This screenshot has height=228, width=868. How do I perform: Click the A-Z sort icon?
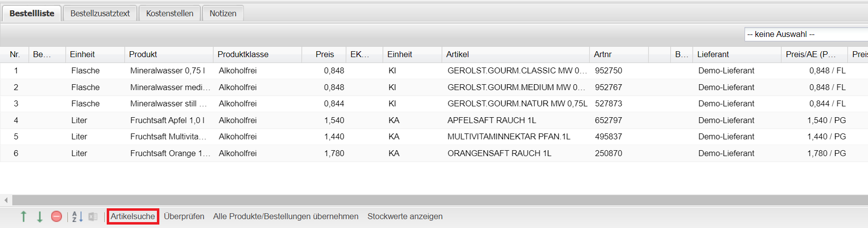click(x=77, y=217)
